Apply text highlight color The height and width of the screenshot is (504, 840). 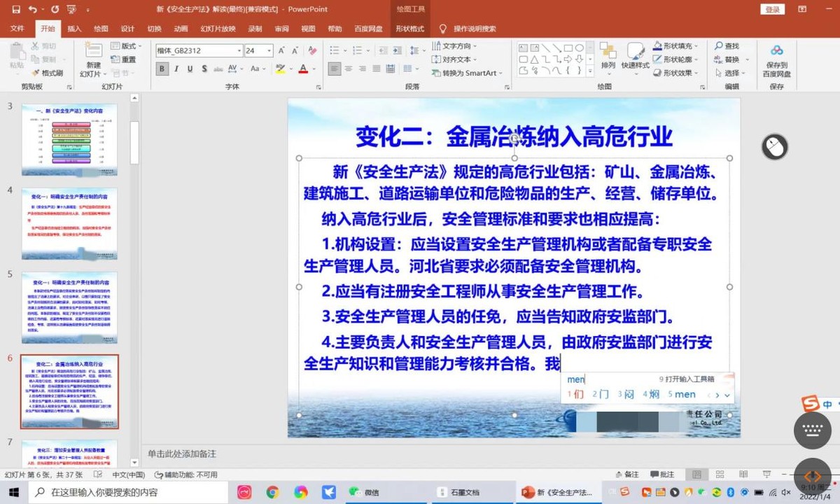(x=280, y=68)
